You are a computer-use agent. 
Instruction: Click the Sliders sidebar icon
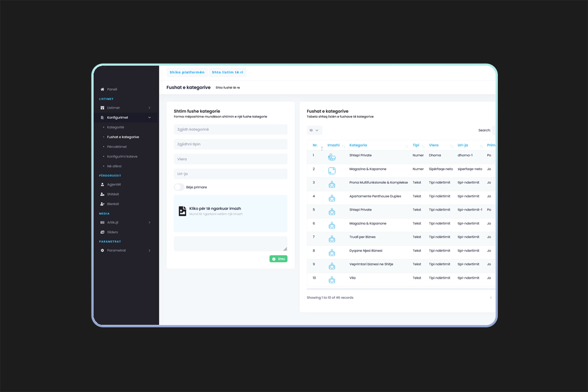click(102, 232)
